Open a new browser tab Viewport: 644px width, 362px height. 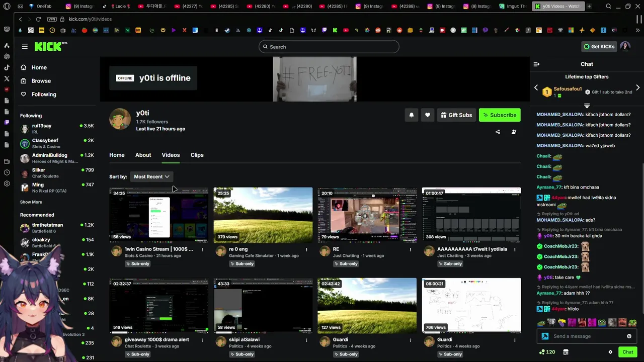click(x=589, y=7)
